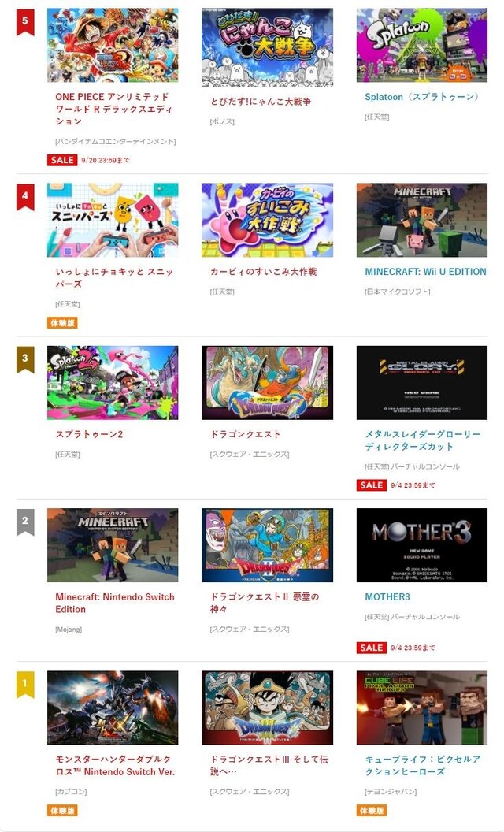Open the とびだす!にゃんこ大戦争 thumbnail

(x=268, y=47)
